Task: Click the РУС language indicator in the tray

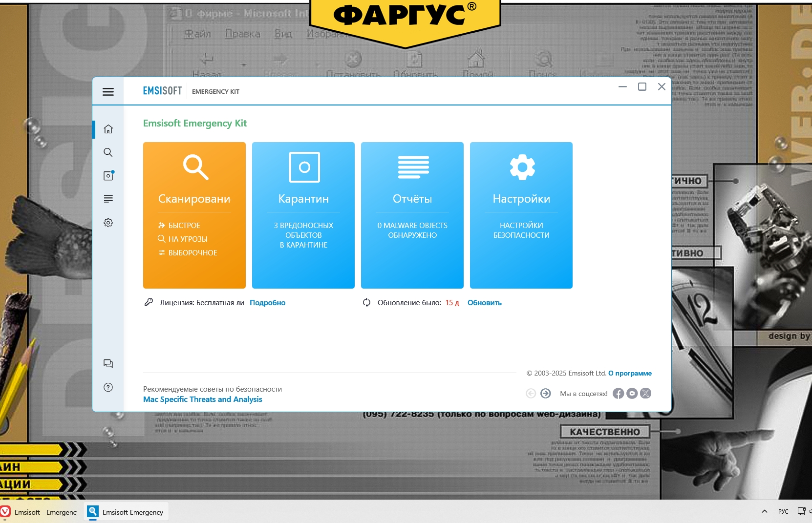Action: [x=783, y=511]
